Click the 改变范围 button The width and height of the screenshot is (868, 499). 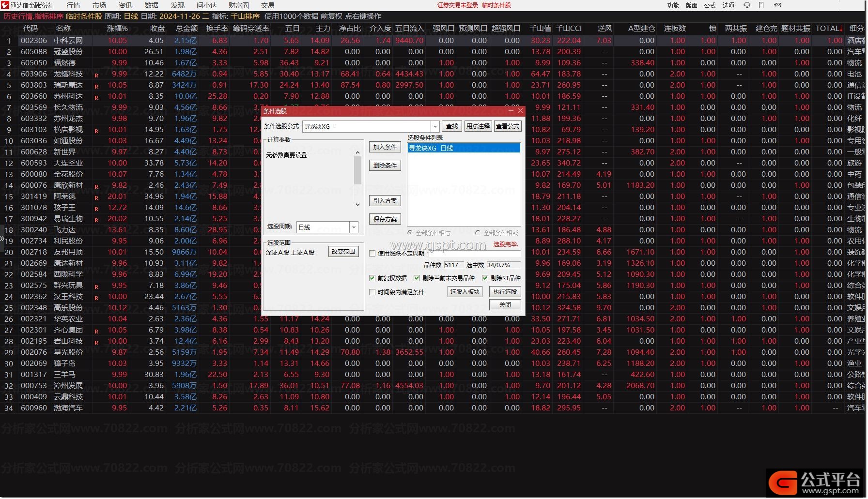pyautogui.click(x=343, y=252)
